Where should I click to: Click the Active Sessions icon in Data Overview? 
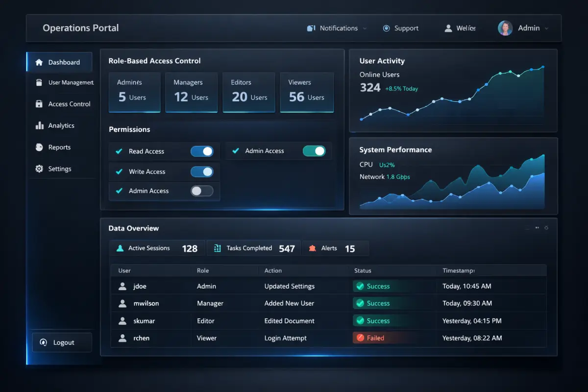click(120, 248)
